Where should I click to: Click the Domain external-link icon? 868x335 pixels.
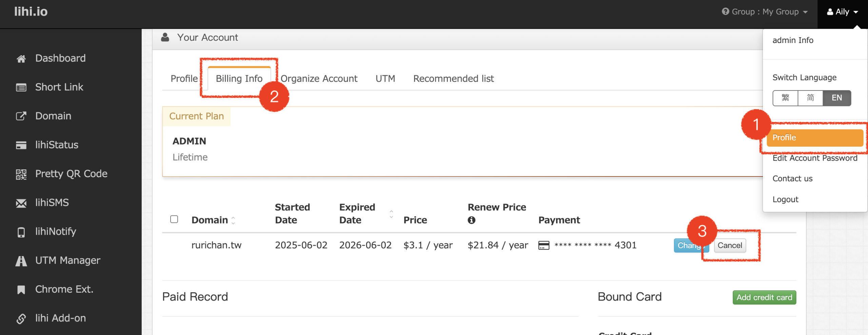[x=21, y=116]
